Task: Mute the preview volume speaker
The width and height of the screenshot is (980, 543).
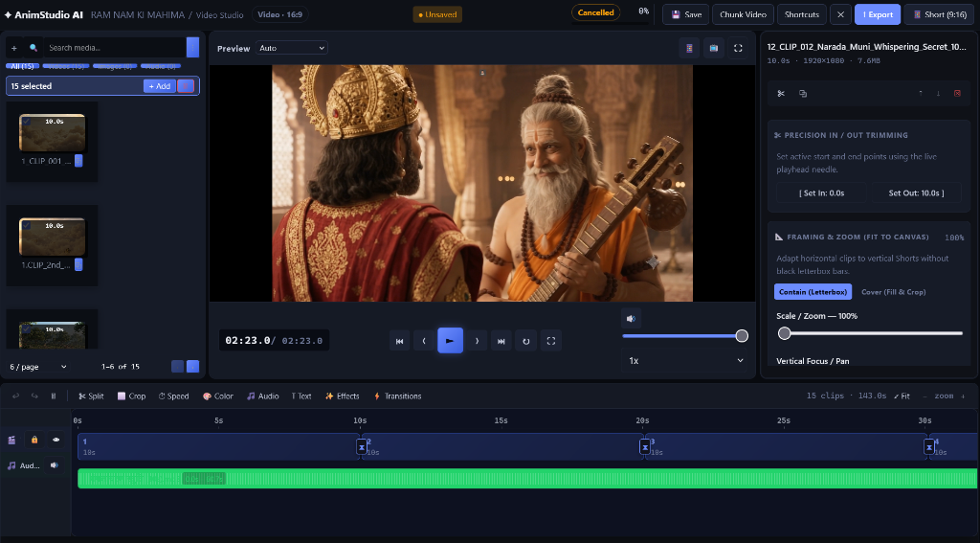Action: 631,318
